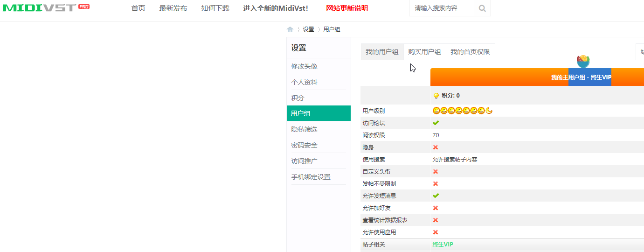The height and width of the screenshot is (252, 644).
Task: Click the red cross in 发帖不受限制 row
Action: point(436,183)
